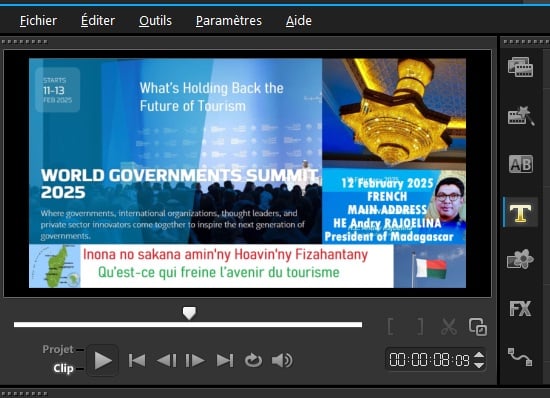Open the Path motion library icon

[x=520, y=357]
